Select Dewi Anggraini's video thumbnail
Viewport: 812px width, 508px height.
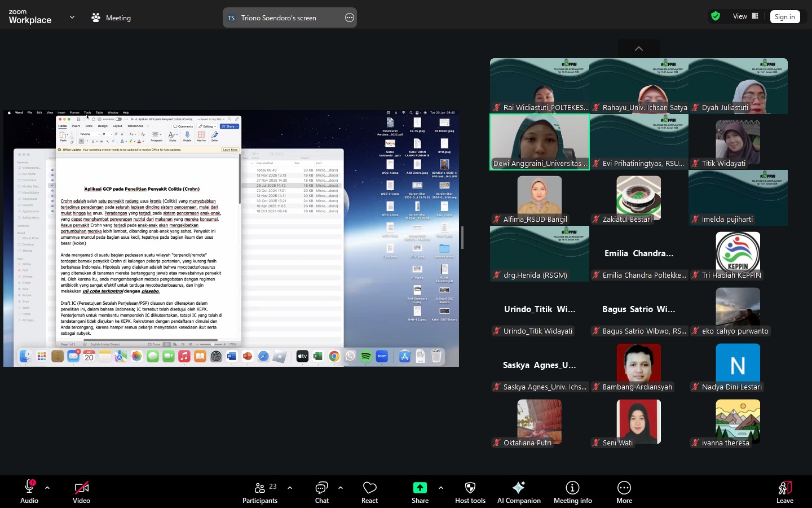pyautogui.click(x=539, y=141)
